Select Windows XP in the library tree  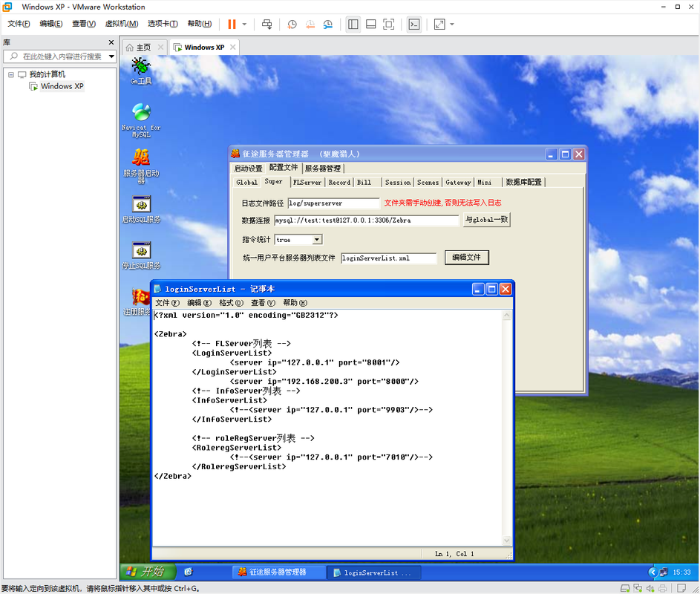[x=62, y=86]
